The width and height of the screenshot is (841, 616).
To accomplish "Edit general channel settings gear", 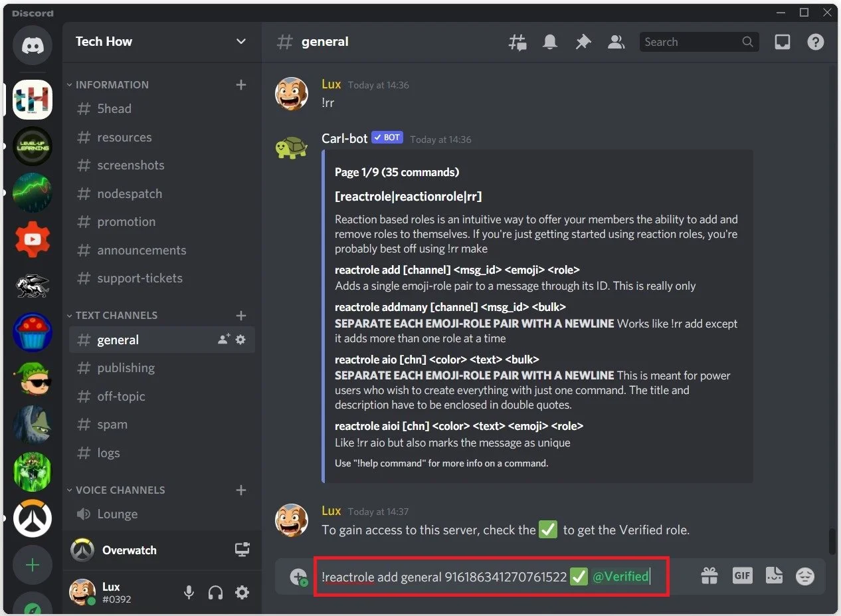I will pos(240,340).
